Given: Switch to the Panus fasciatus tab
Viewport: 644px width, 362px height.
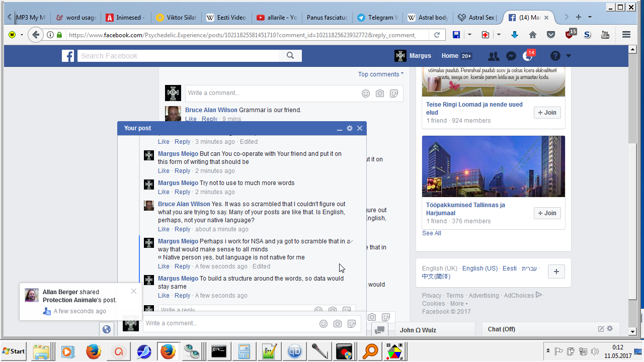Looking at the screenshot, I should (x=327, y=17).
